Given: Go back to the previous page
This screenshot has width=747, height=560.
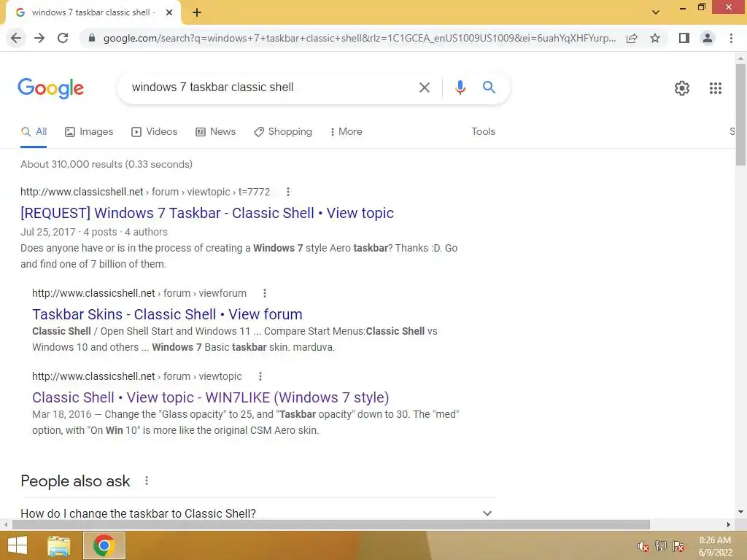Looking at the screenshot, I should point(16,38).
